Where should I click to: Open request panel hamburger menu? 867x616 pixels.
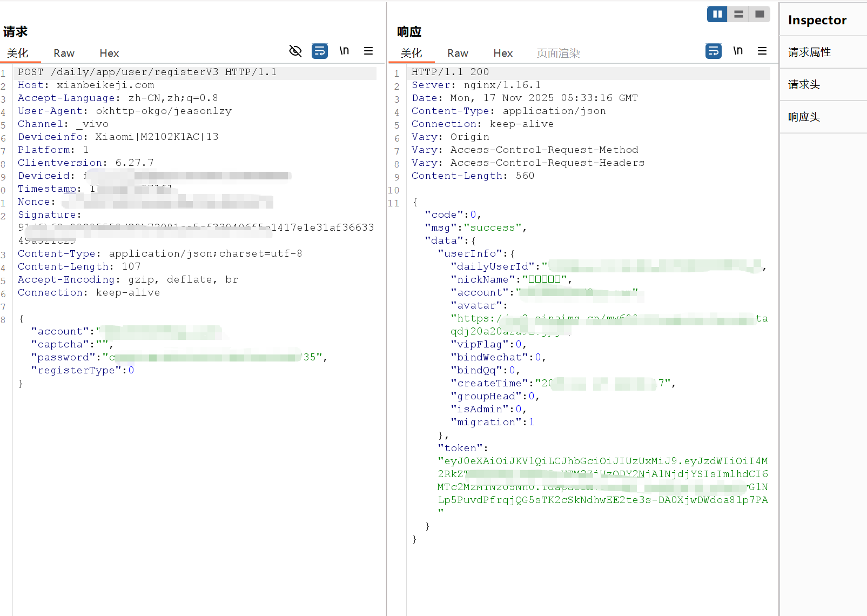click(368, 51)
